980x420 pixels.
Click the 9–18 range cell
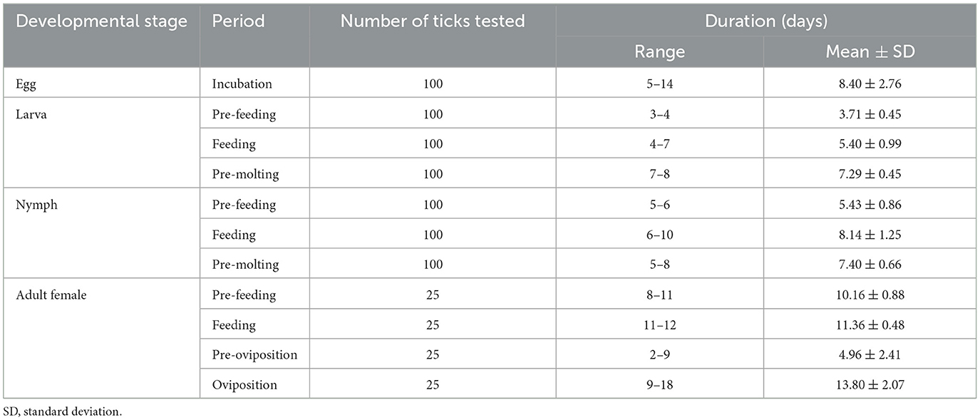click(x=660, y=384)
